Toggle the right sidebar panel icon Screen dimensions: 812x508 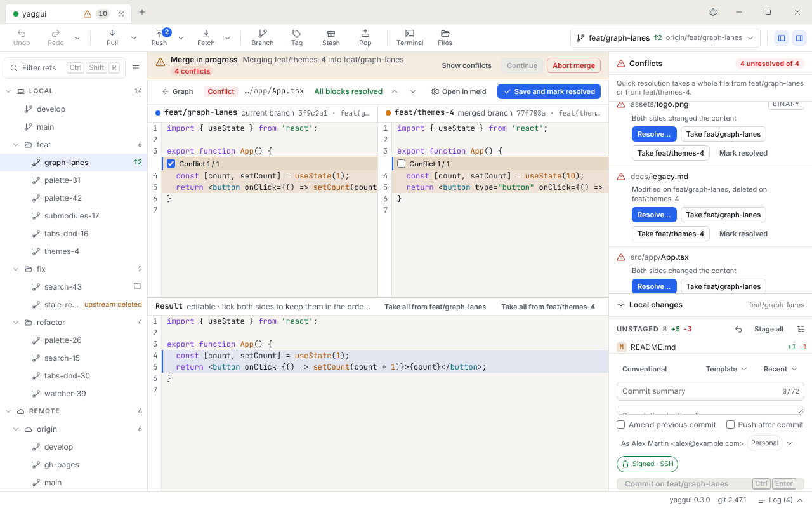pos(799,38)
